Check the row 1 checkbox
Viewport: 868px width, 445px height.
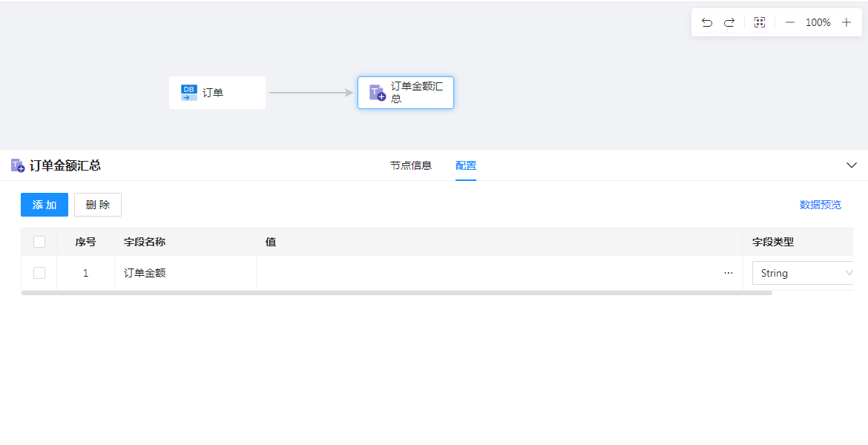click(39, 273)
